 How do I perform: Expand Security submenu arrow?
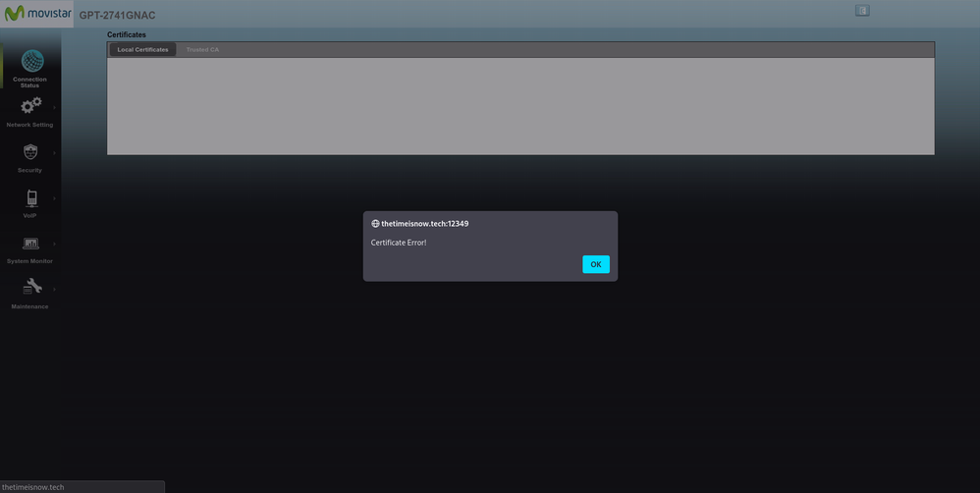coord(54,153)
